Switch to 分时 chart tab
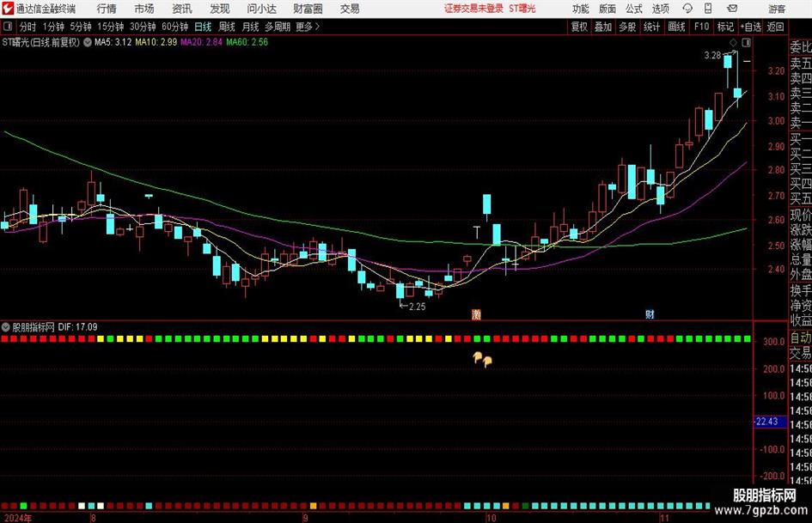Image resolution: width=812 pixels, height=523 pixels. [x=28, y=27]
